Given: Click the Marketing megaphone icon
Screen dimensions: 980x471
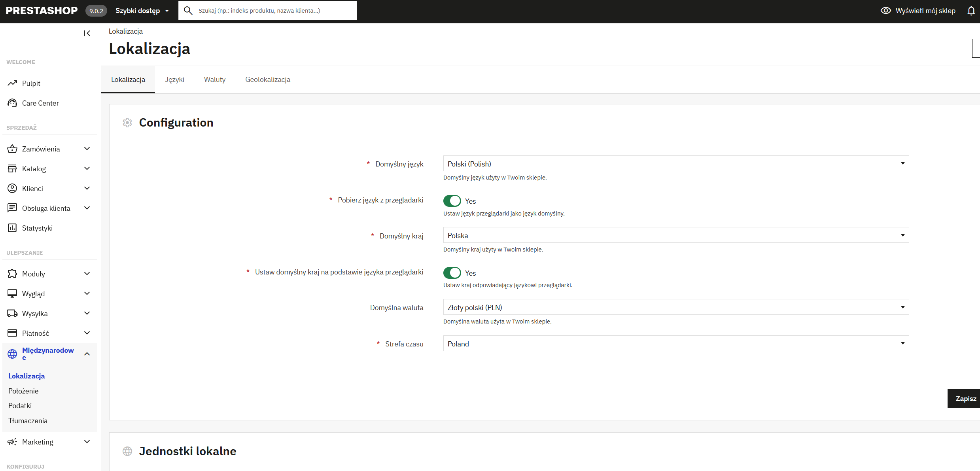Looking at the screenshot, I should click(12, 442).
